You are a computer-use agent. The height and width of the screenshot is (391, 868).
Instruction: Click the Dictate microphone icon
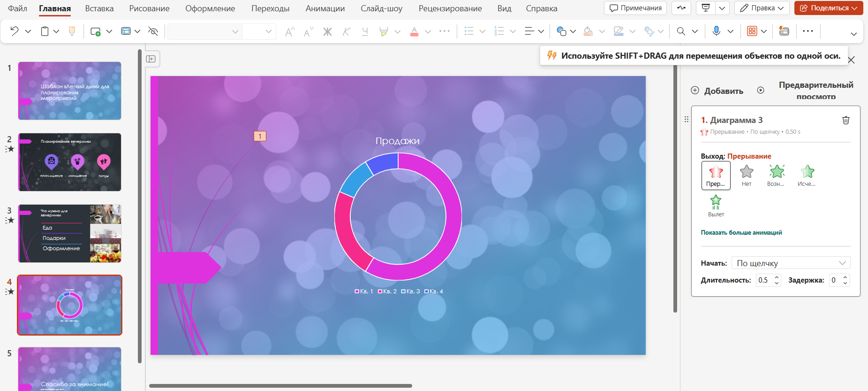click(716, 31)
